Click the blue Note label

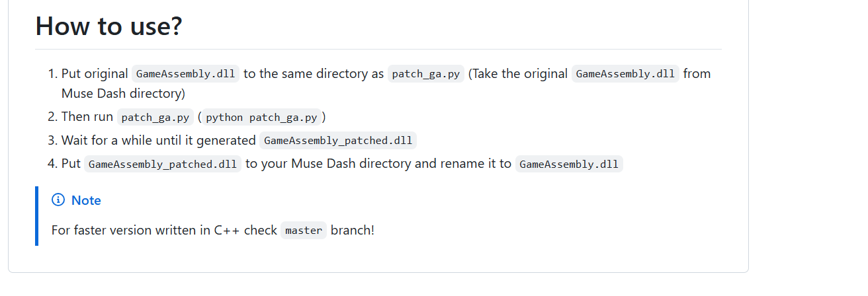[86, 200]
